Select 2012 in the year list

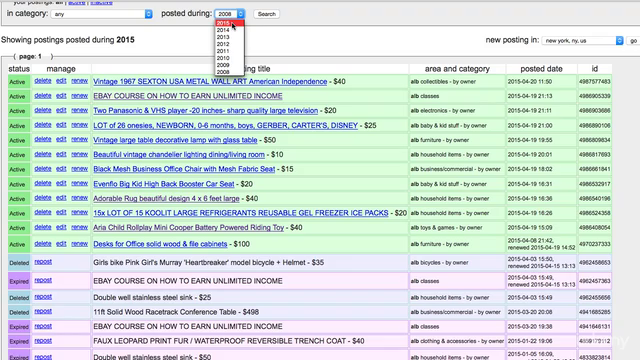[230, 44]
